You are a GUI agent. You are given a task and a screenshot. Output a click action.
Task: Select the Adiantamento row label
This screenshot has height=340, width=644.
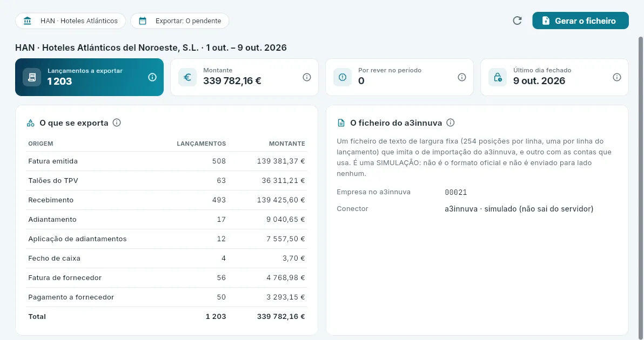click(52, 220)
